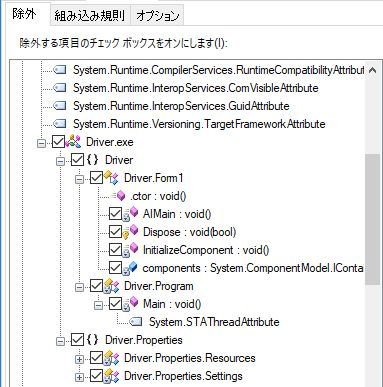
Task: Click the Driver.Program class icon
Action: tap(111, 286)
